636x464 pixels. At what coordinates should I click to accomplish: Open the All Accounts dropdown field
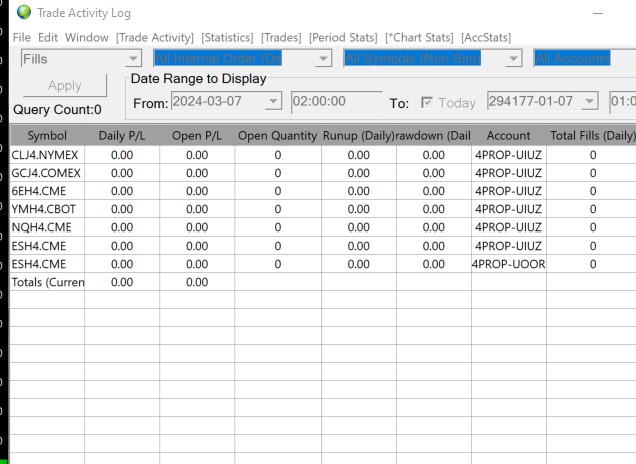pos(584,59)
